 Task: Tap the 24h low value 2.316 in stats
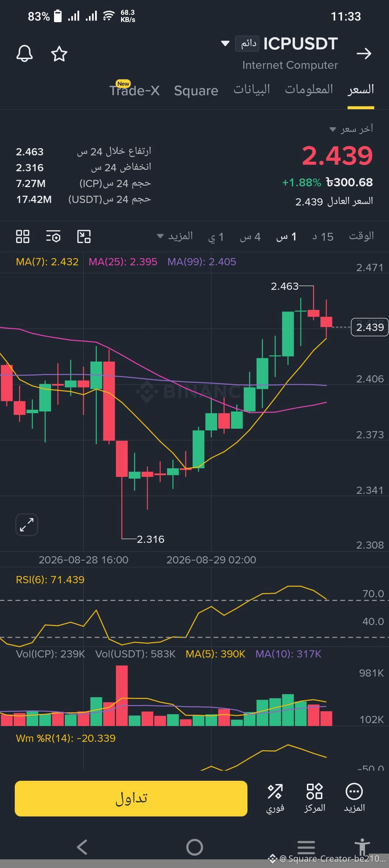(30, 168)
